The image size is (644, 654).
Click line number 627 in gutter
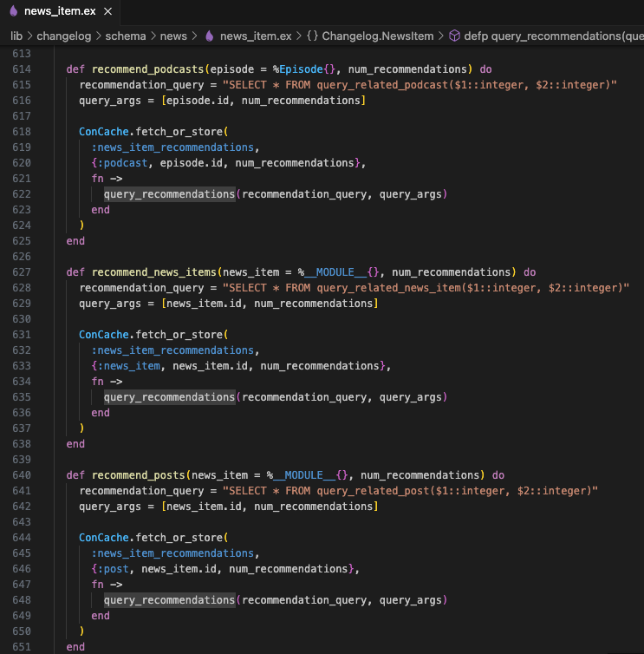tap(22, 272)
